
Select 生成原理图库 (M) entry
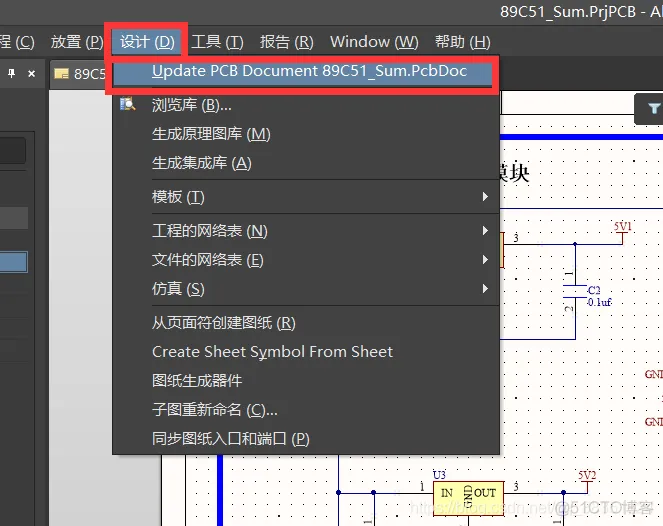306,134
